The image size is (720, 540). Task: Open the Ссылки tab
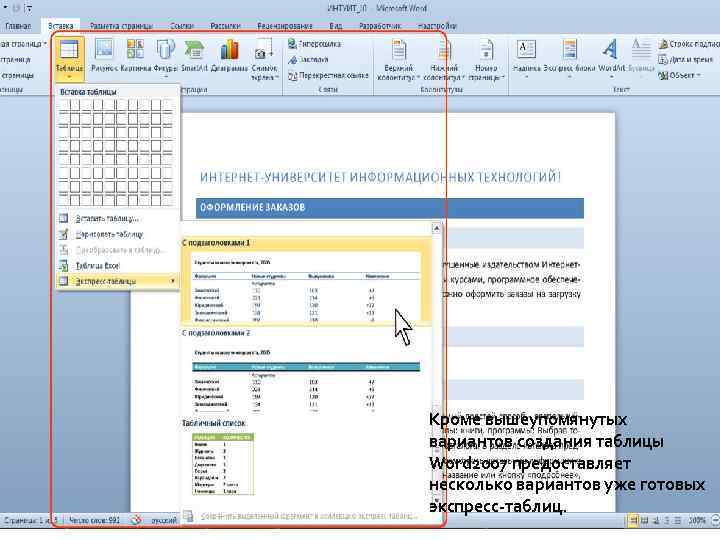[182, 26]
